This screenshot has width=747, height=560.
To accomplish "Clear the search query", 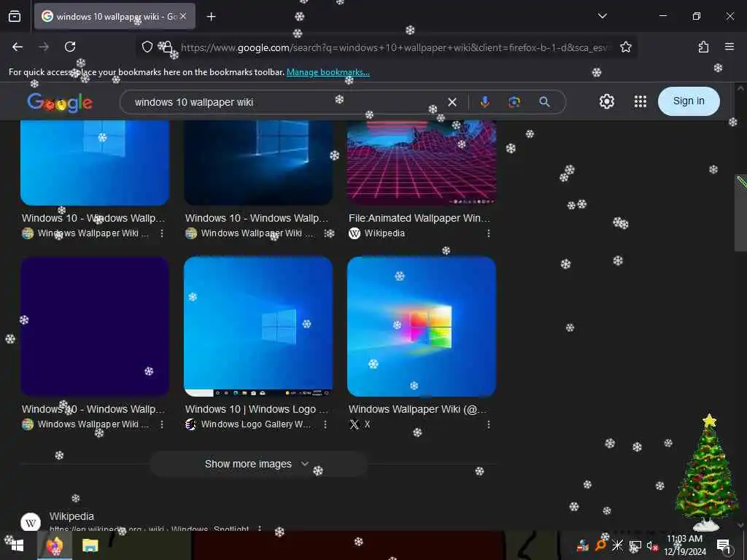I will click(x=452, y=102).
